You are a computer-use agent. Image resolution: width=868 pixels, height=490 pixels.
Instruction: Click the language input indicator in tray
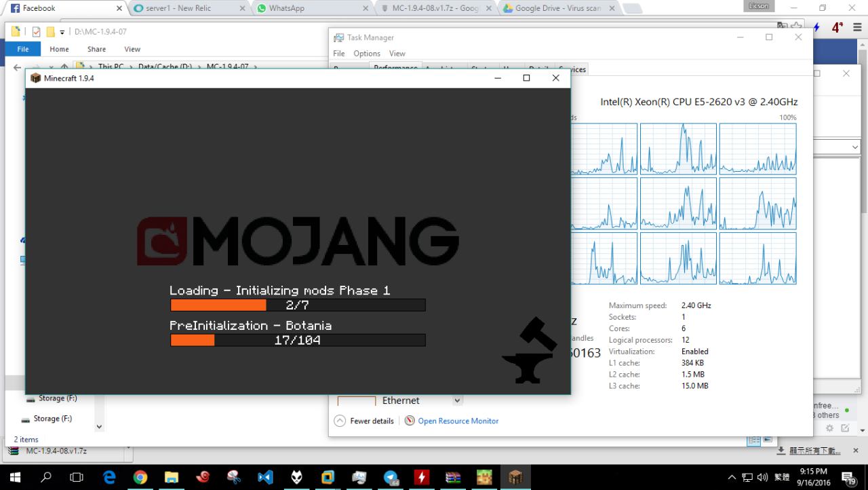[x=782, y=478]
